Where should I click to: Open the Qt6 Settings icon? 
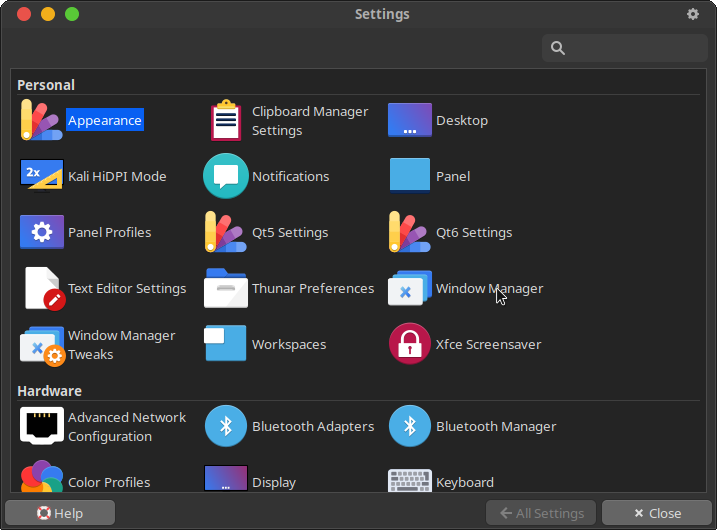pyautogui.click(x=410, y=232)
